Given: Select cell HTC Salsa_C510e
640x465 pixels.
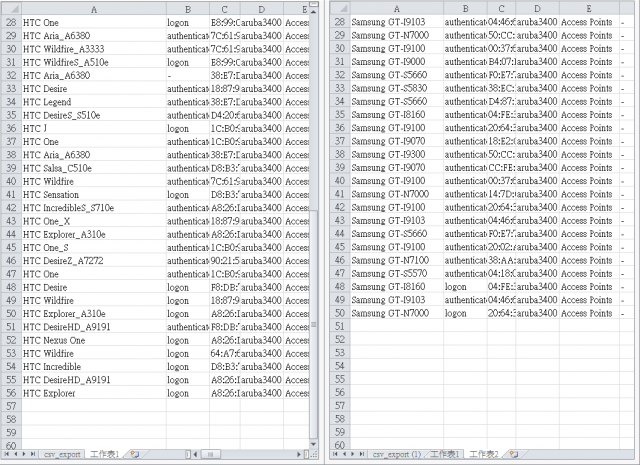Looking at the screenshot, I should pyautogui.click(x=94, y=168).
